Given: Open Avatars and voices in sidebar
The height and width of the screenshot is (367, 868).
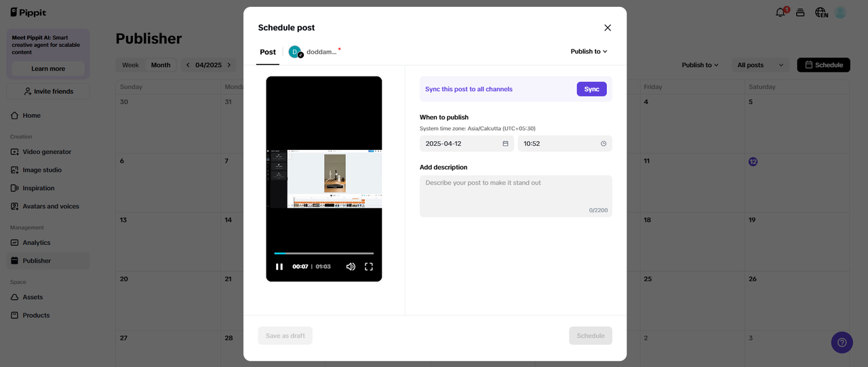Looking at the screenshot, I should [48, 206].
